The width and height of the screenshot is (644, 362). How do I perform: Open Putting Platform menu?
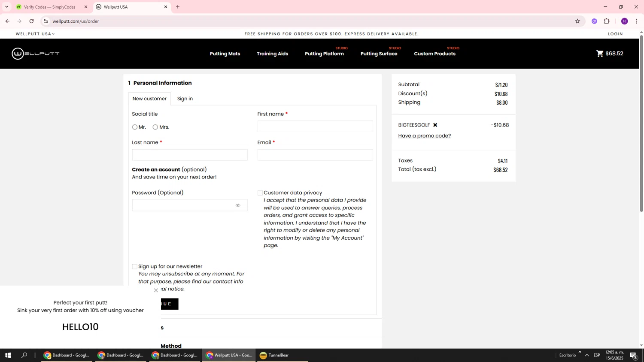[x=324, y=54]
